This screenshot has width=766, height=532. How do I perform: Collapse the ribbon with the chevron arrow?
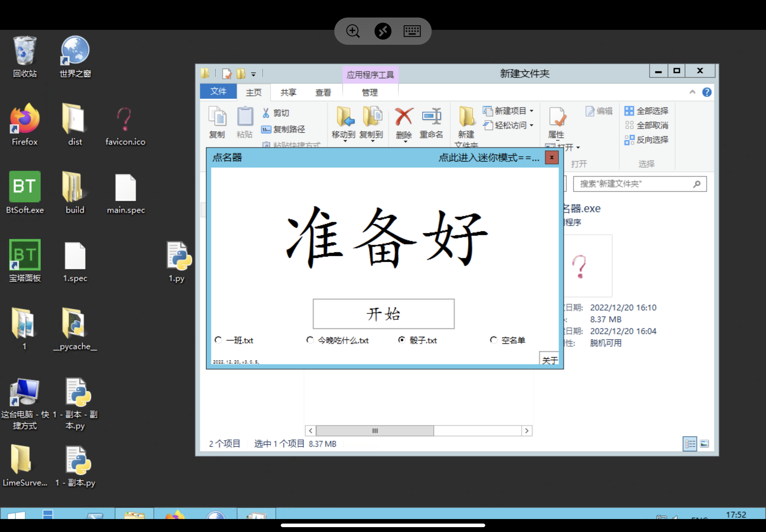pos(692,92)
